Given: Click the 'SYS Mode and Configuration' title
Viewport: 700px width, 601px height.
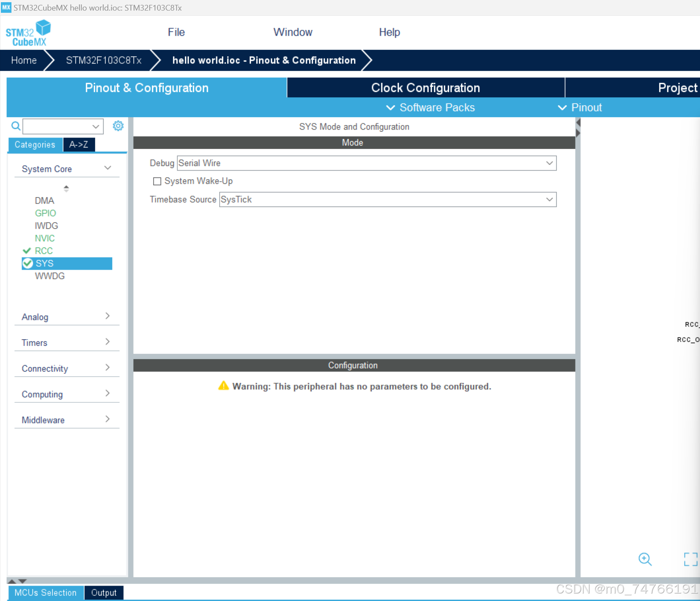Looking at the screenshot, I should pyautogui.click(x=354, y=127).
